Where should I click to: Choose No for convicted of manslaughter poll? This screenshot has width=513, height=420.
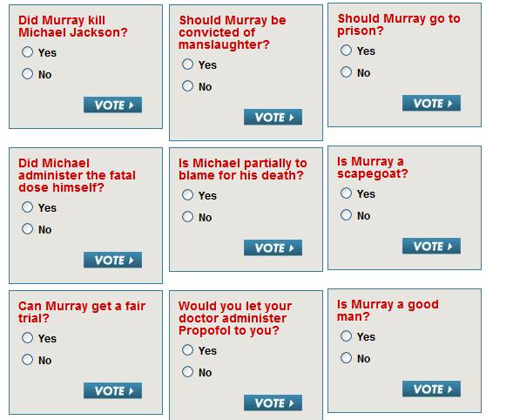[x=188, y=86]
